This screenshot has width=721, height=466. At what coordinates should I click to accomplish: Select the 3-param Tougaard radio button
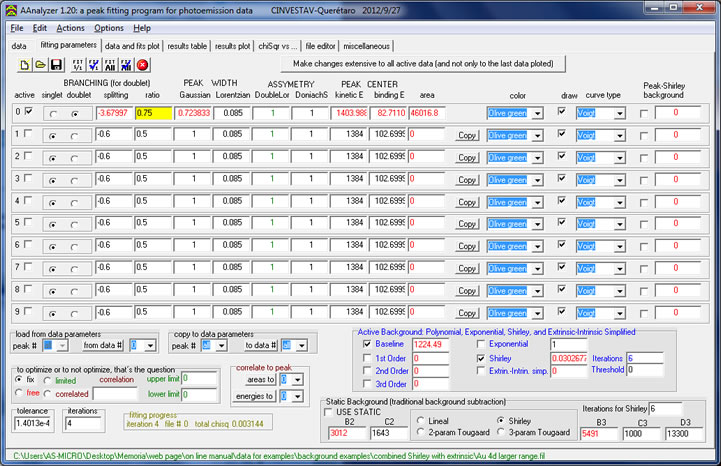[501, 431]
